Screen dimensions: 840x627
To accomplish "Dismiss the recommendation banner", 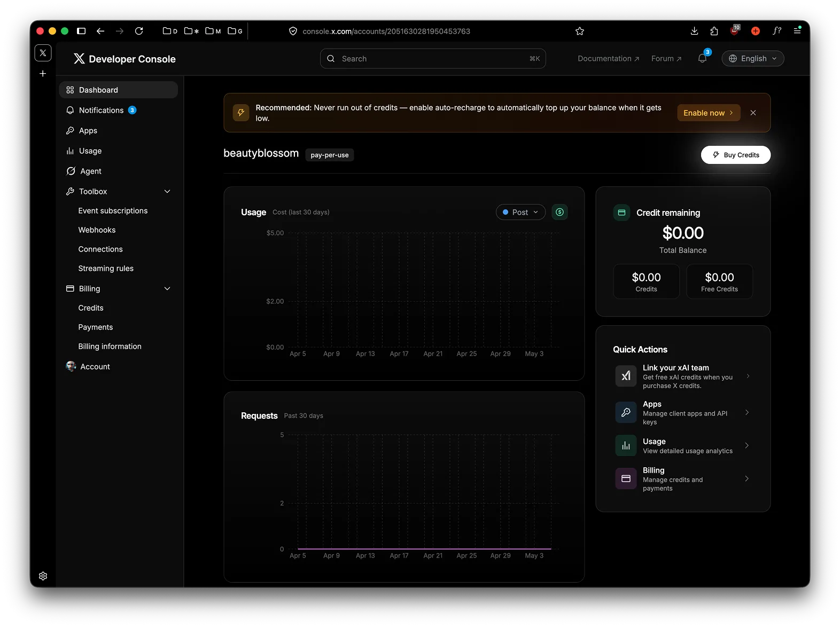I will point(753,113).
